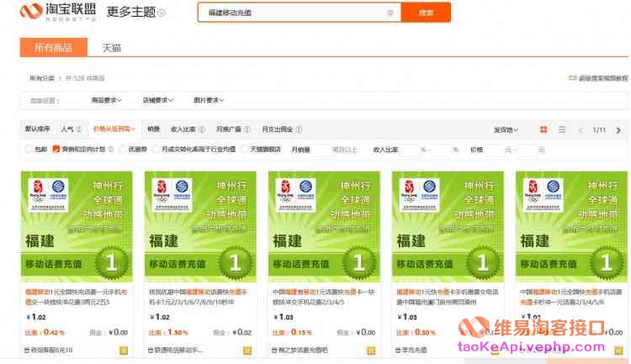Click the shop icon on the 0.50% ratio card
The height and width of the screenshot is (364, 631).
coord(398,351)
